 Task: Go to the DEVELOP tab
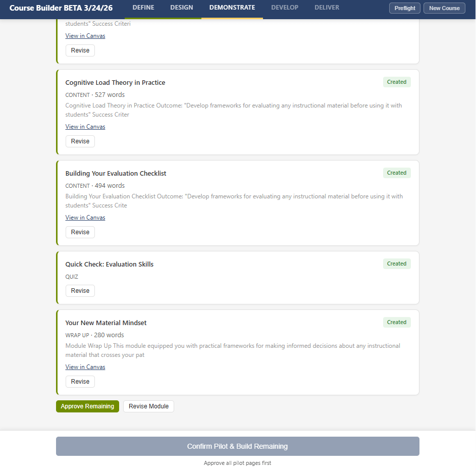[285, 8]
